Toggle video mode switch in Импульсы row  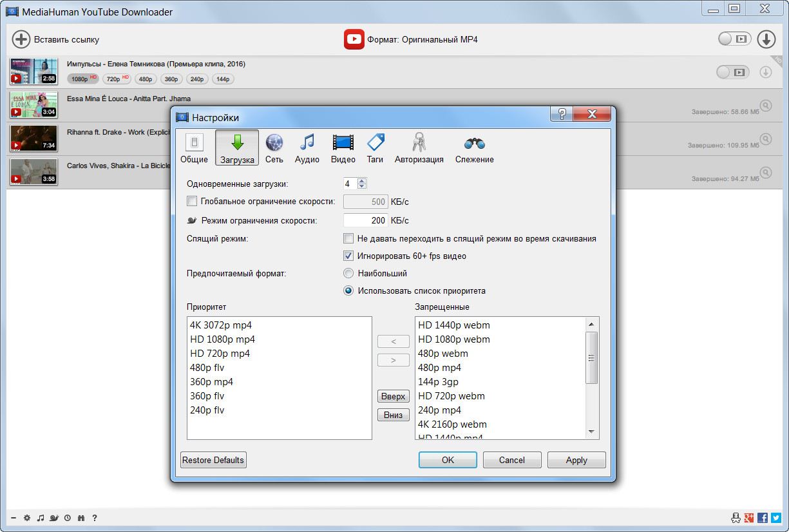pyautogui.click(x=733, y=72)
